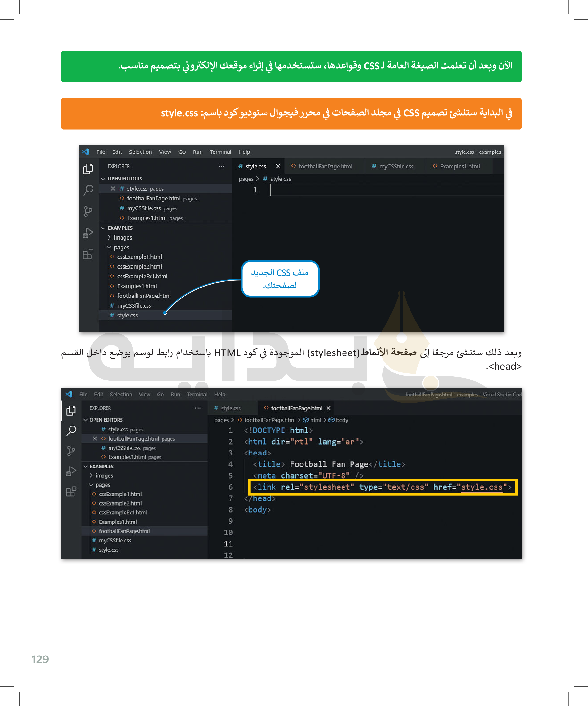Viewport: 588px width, 706px height.
Task: Open Search in the style.css VS Code window
Action: 88,190
